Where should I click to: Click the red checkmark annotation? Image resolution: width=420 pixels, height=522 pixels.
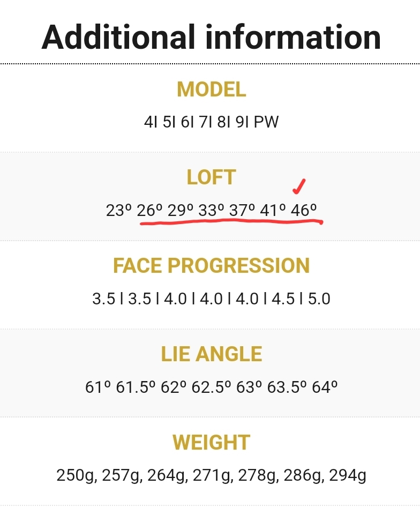tap(299, 186)
